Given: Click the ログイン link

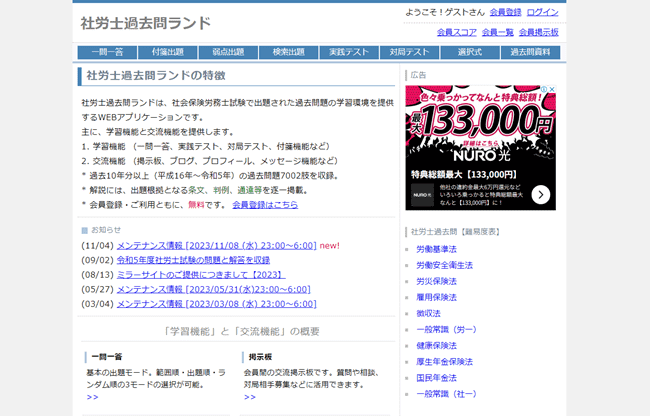Looking at the screenshot, I should pyautogui.click(x=542, y=12).
